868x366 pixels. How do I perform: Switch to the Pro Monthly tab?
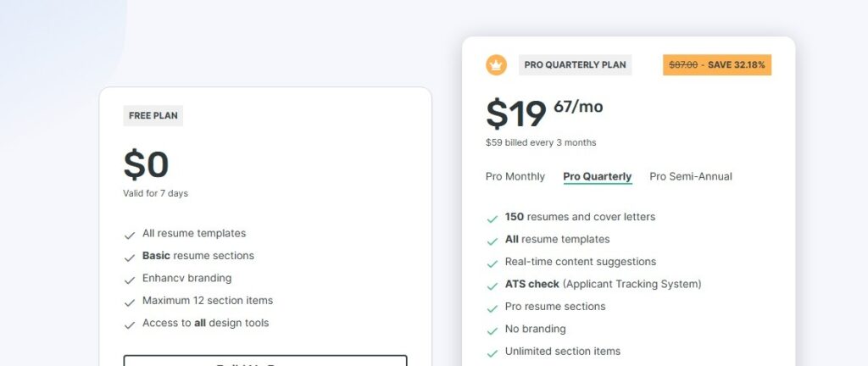click(515, 176)
